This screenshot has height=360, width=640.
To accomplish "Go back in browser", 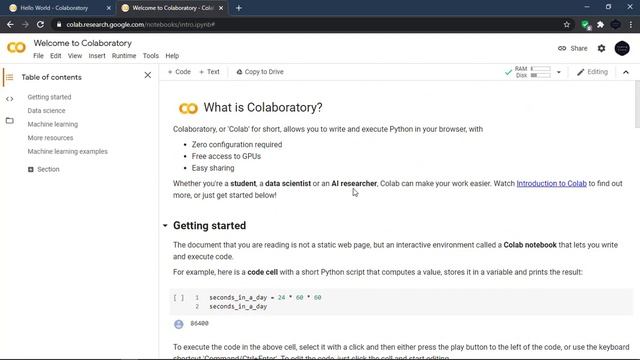I will pos(10,24).
